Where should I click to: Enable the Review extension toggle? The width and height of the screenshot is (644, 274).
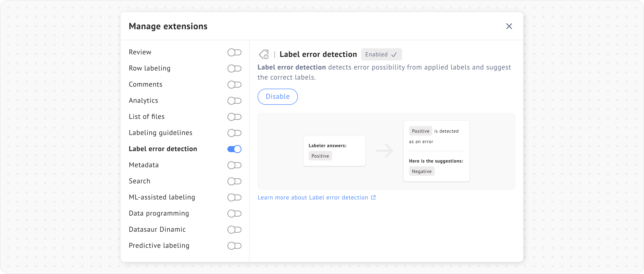pyautogui.click(x=234, y=52)
